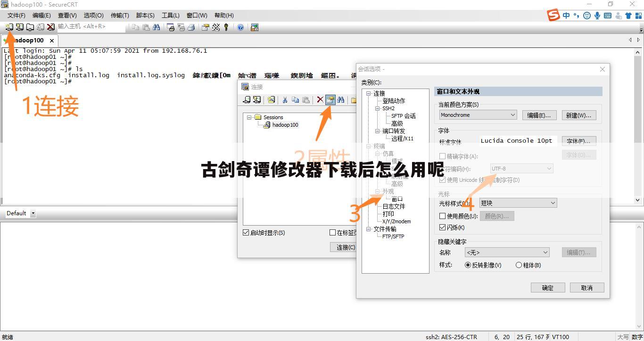644x341 pixels.
Task: Click Connect in Tab icon in main toolbar
Action: click(x=30, y=27)
